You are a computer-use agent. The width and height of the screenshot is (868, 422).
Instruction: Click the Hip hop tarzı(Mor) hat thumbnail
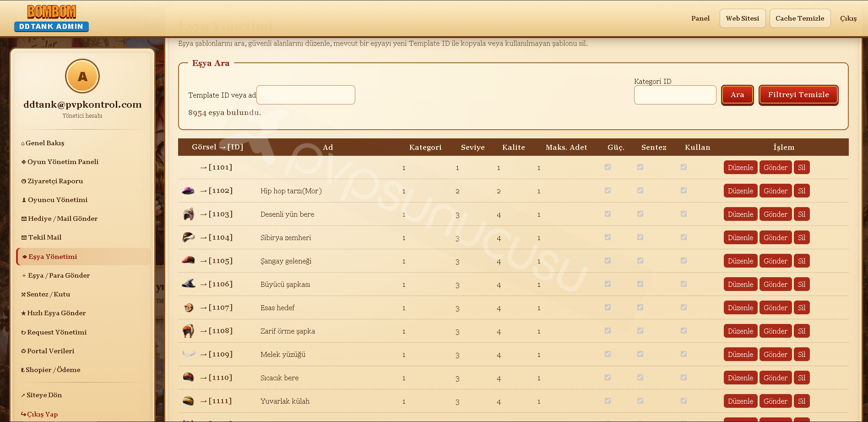pyautogui.click(x=188, y=191)
